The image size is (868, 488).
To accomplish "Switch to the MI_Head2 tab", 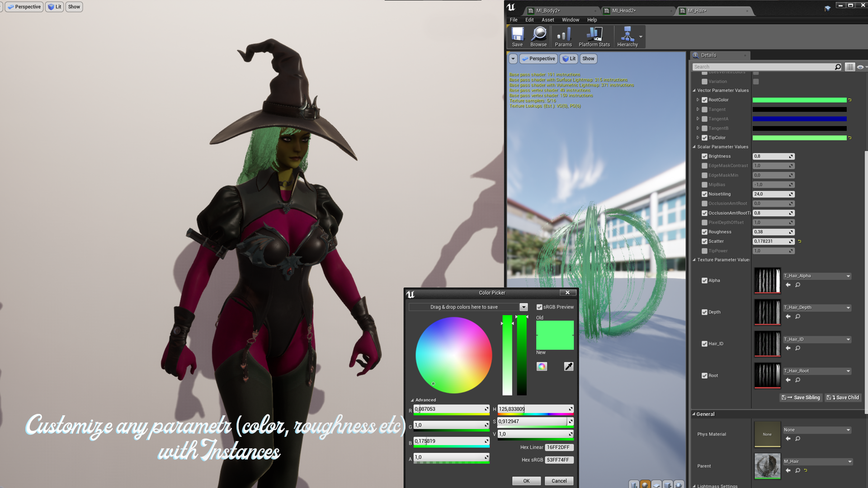I will [x=624, y=10].
